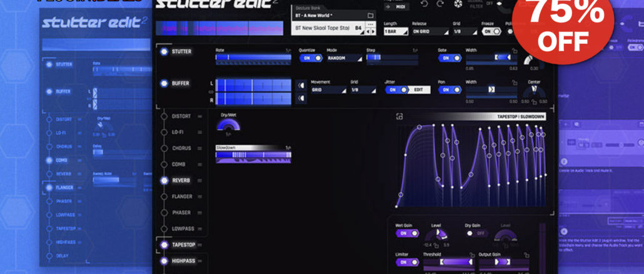644x274 pixels.
Task: Click the snowflake icon beside redo
Action: coord(458,4)
